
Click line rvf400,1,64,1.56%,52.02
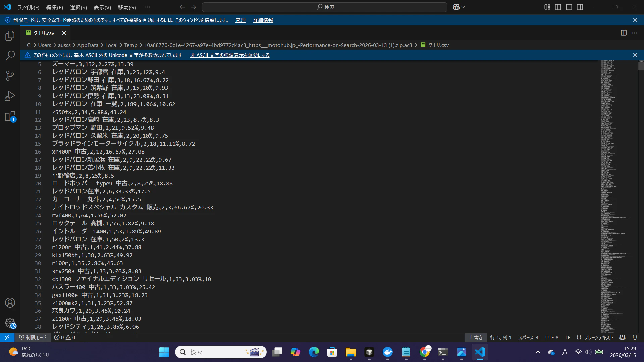[89, 215]
